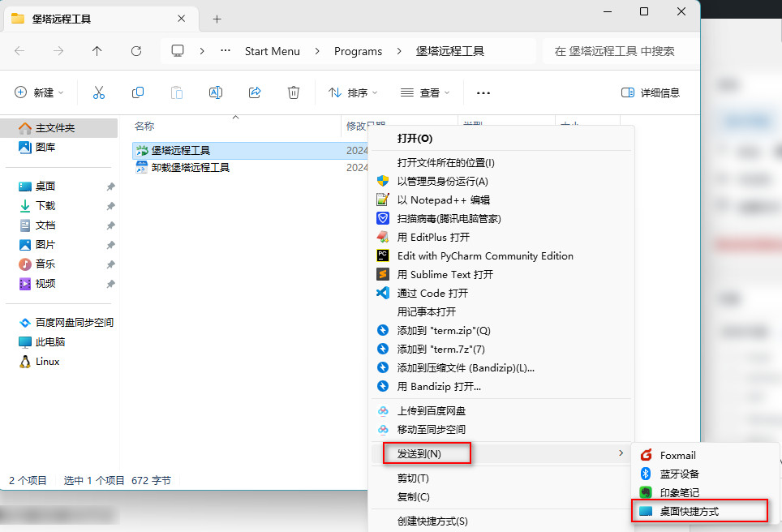782x532 pixels.
Task: Go back using the back arrow icon
Action: [x=19, y=51]
